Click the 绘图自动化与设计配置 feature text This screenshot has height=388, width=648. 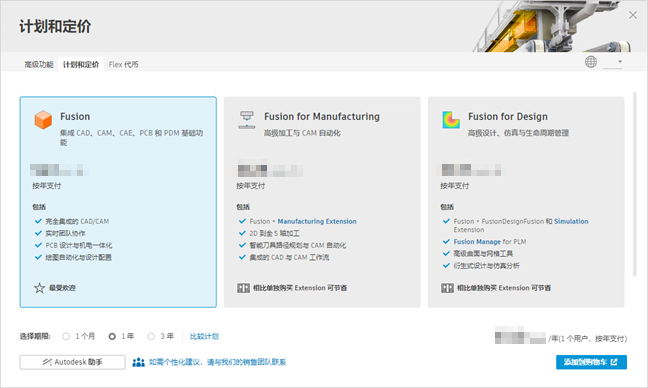(79, 257)
